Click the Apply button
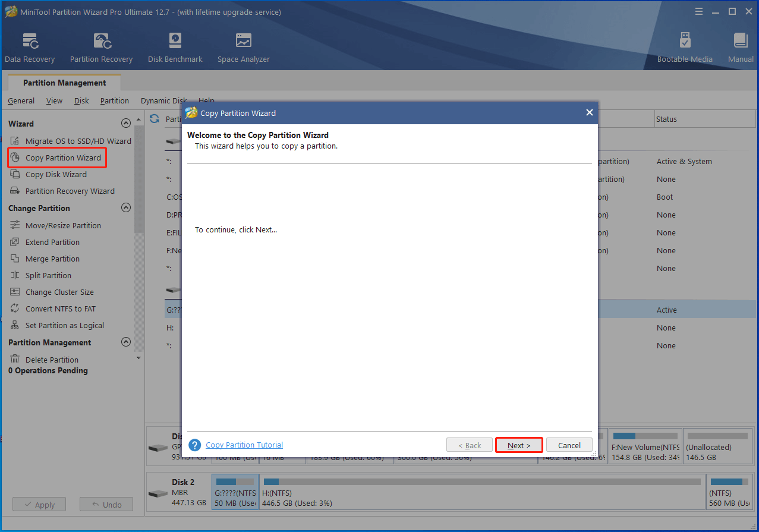759x532 pixels. point(39,505)
